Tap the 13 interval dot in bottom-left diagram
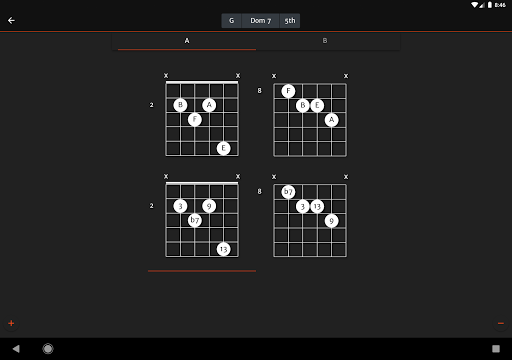The width and height of the screenshot is (512, 360). tap(224, 249)
